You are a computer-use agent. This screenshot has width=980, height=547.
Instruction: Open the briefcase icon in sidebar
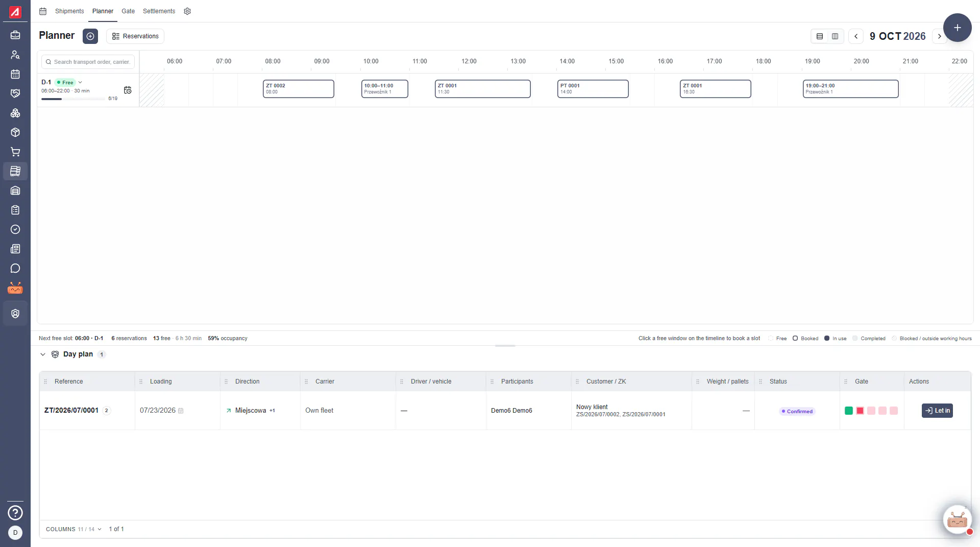pyautogui.click(x=15, y=35)
